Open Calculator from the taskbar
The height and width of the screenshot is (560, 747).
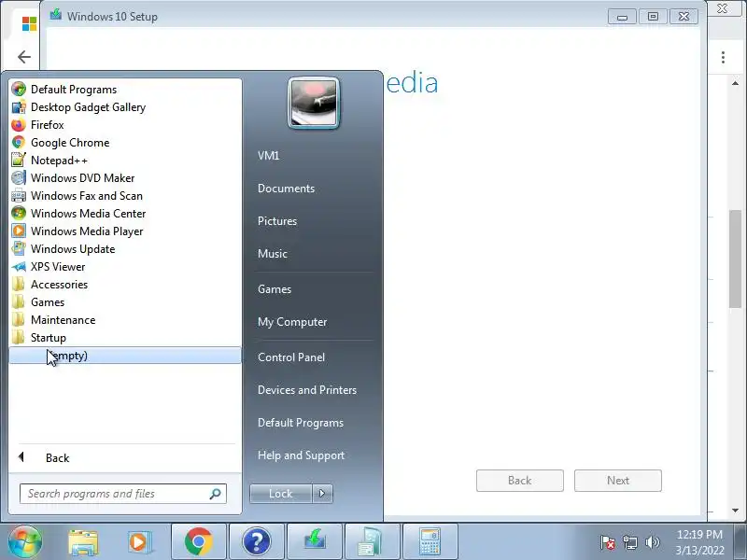(430, 541)
